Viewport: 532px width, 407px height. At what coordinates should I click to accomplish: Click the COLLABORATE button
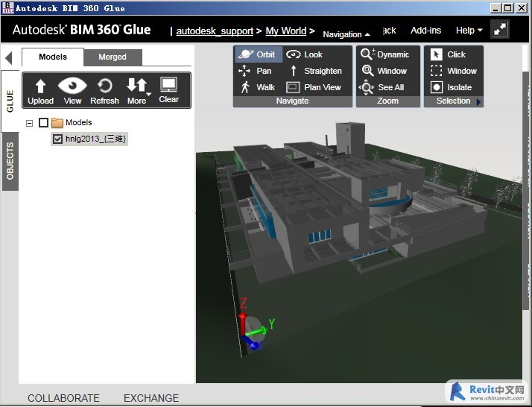point(63,398)
